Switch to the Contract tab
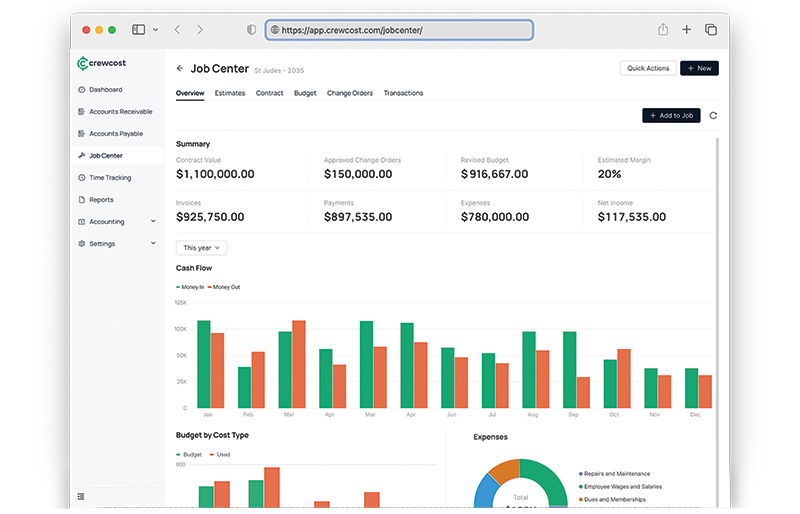This screenshot has height=514, width=800. (x=269, y=93)
